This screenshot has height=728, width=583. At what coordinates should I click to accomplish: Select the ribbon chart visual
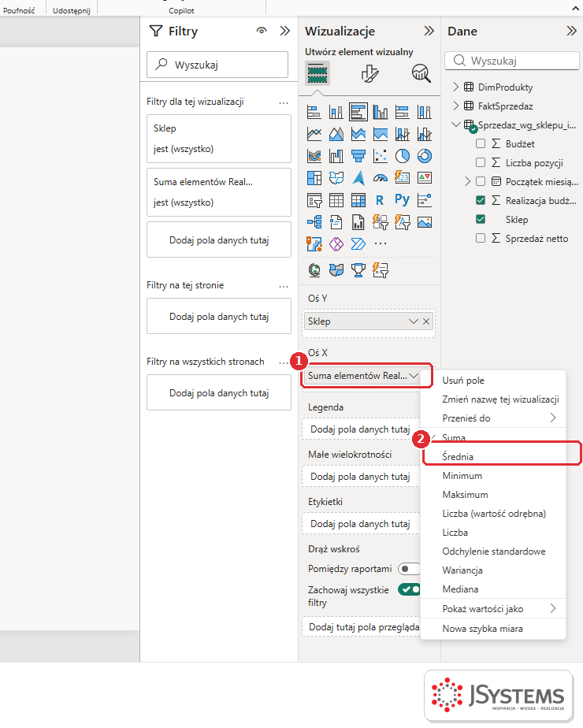pos(314,156)
